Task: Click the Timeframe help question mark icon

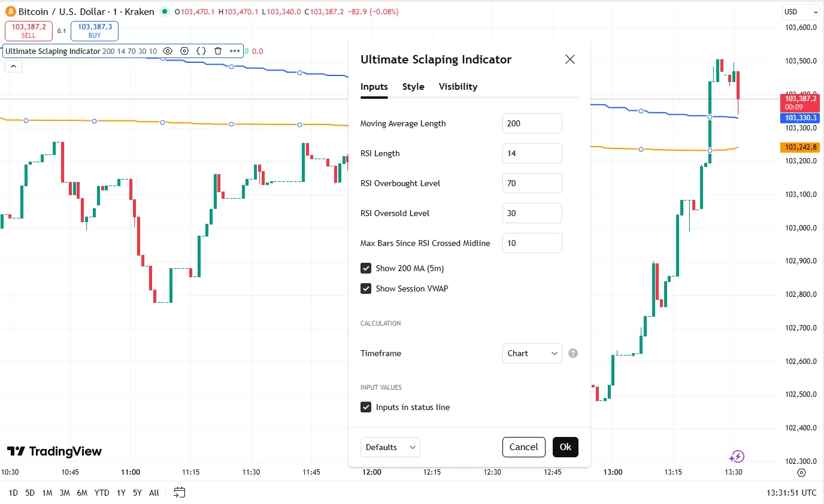Action: pos(573,353)
